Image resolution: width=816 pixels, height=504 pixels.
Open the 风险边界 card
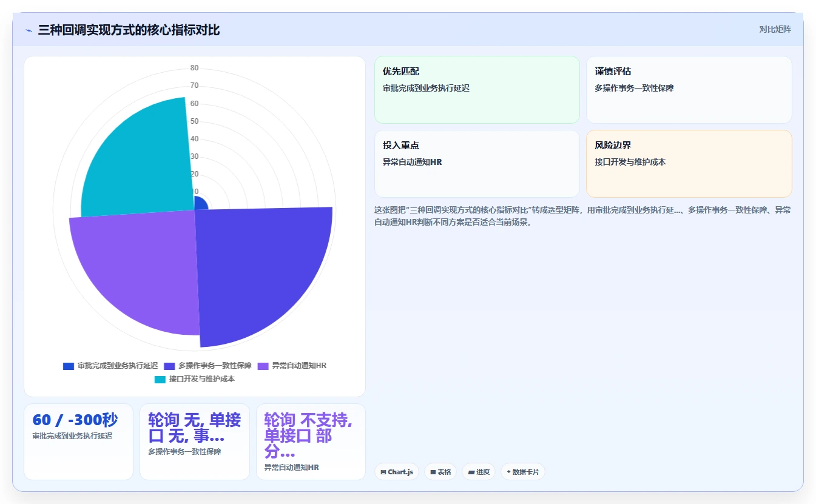point(689,164)
